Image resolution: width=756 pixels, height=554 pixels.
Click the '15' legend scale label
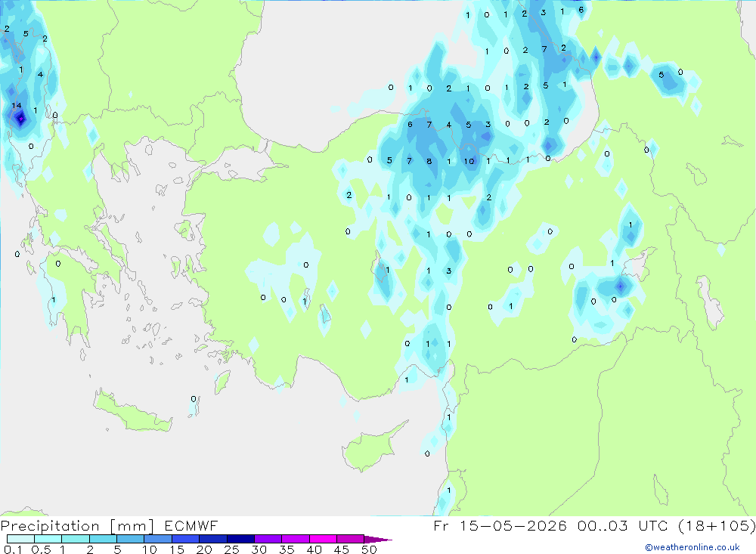[176, 549]
